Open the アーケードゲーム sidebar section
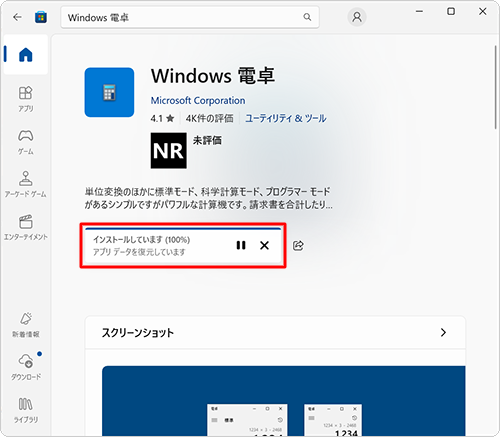The image size is (500, 437). (26, 184)
